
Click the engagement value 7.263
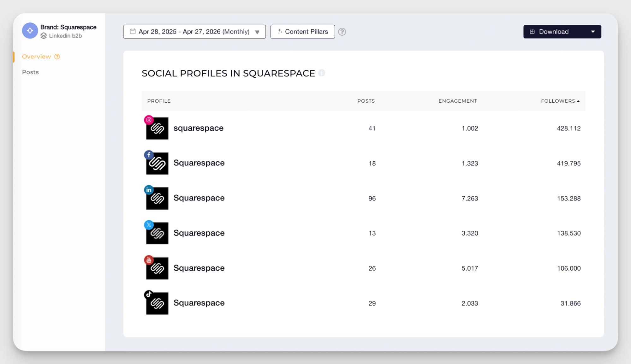tap(470, 199)
